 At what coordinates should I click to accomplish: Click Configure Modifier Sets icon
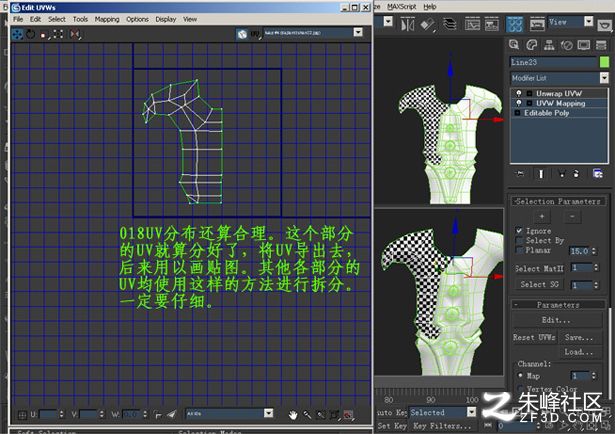[x=597, y=174]
